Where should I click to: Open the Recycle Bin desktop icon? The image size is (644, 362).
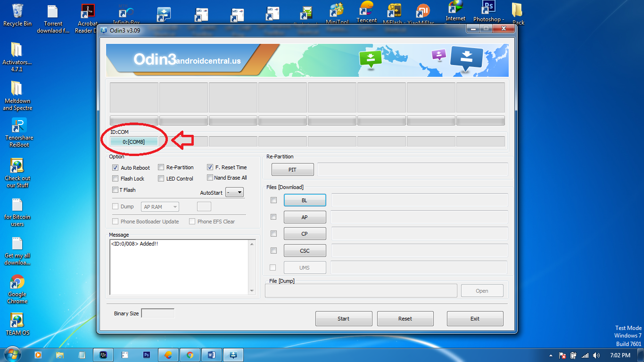pyautogui.click(x=17, y=15)
